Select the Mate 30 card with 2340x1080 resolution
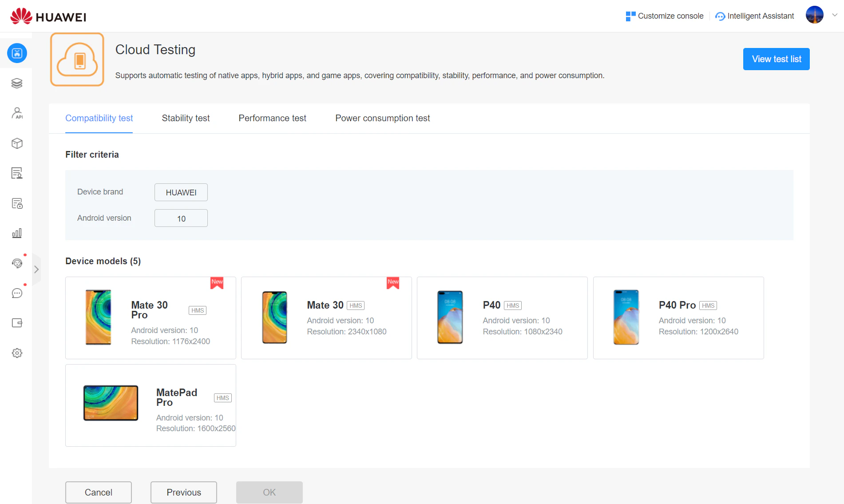 pos(326,318)
